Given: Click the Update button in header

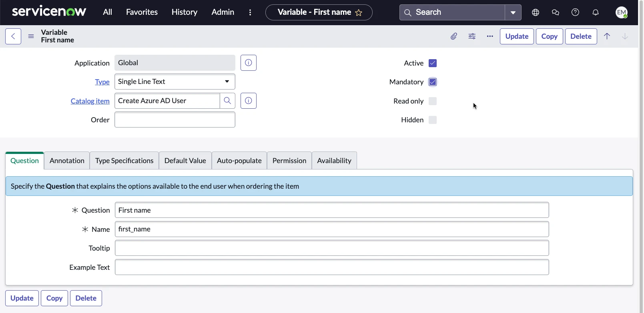Looking at the screenshot, I should pos(517,36).
